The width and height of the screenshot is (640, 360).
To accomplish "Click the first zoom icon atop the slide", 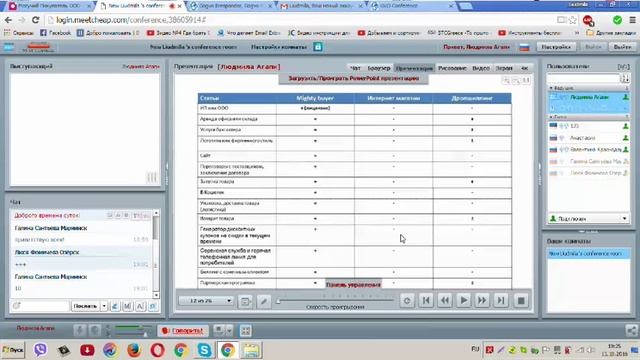I will click(506, 80).
